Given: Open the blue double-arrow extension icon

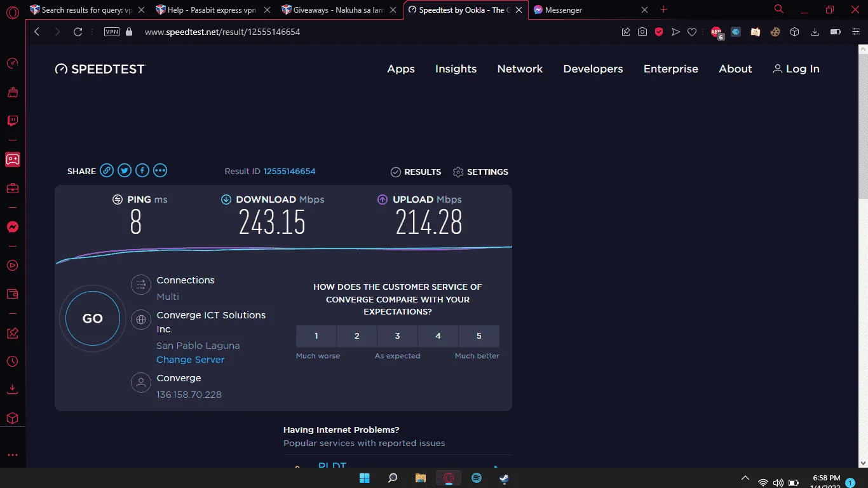Looking at the screenshot, I should (x=736, y=32).
